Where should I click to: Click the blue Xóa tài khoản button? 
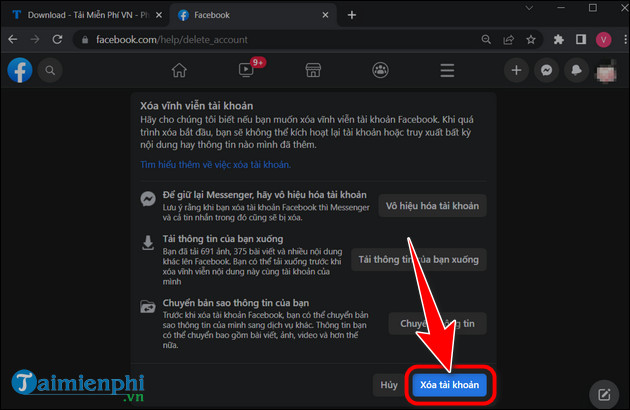[449, 385]
